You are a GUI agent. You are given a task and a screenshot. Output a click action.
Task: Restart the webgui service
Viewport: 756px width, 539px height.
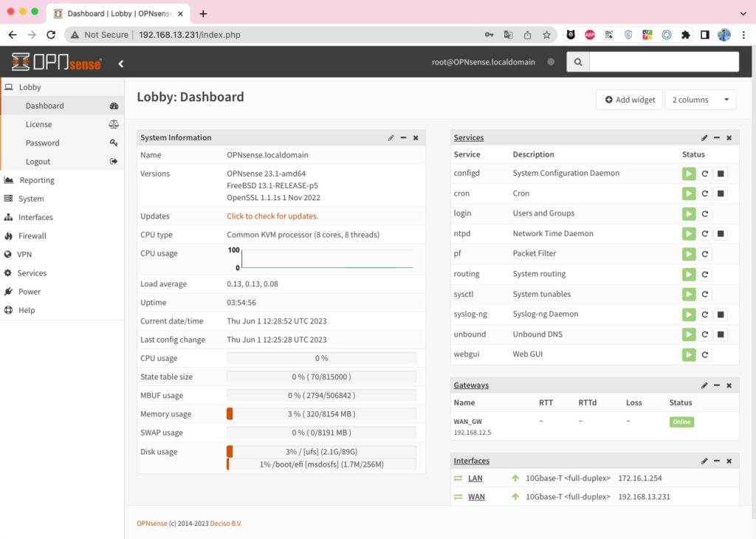(x=705, y=355)
